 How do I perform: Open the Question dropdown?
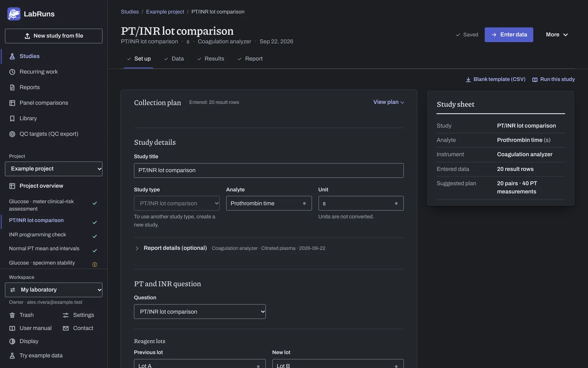200,312
